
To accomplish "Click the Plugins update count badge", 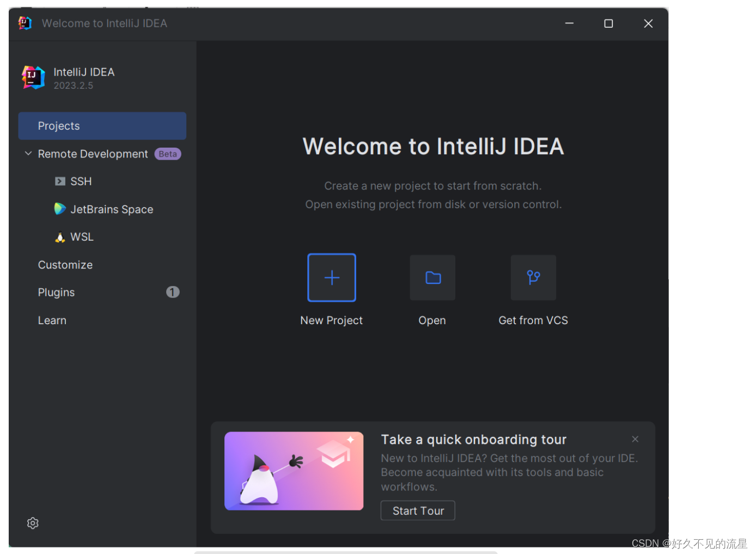I will [x=173, y=292].
